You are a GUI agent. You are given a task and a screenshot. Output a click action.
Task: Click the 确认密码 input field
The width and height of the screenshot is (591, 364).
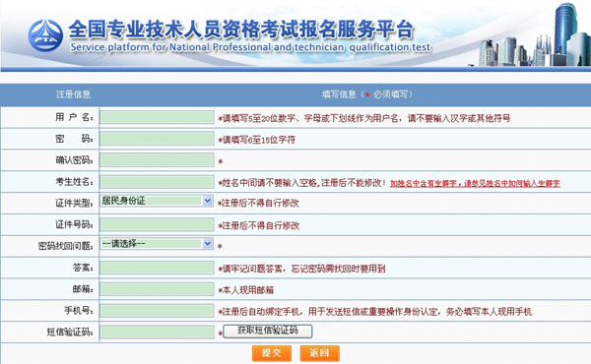pos(157,160)
